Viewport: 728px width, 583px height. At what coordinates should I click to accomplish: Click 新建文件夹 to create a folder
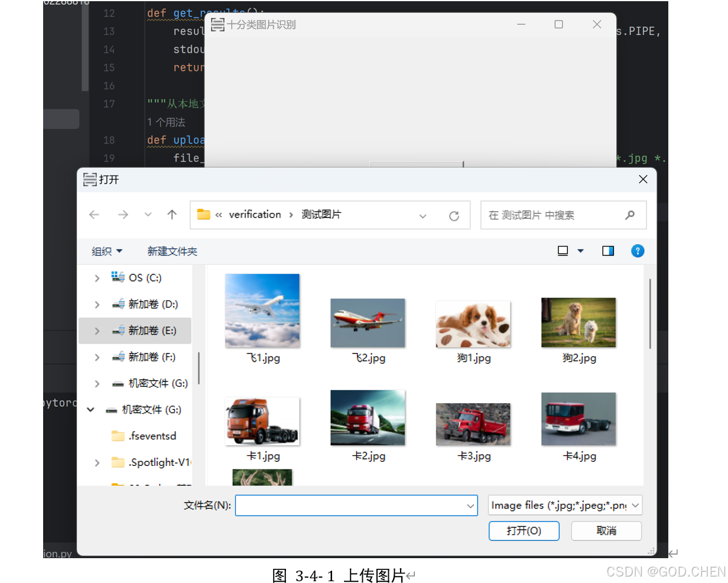tap(173, 251)
